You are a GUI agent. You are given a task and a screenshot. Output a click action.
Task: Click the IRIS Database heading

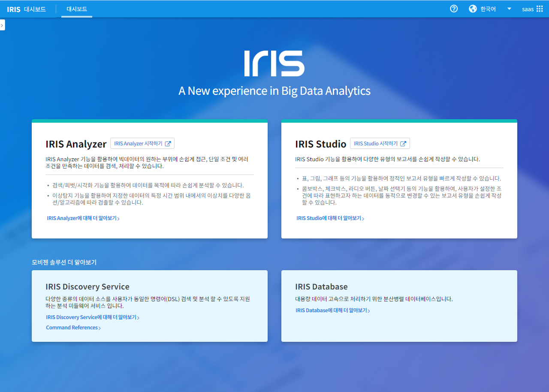[321, 286]
